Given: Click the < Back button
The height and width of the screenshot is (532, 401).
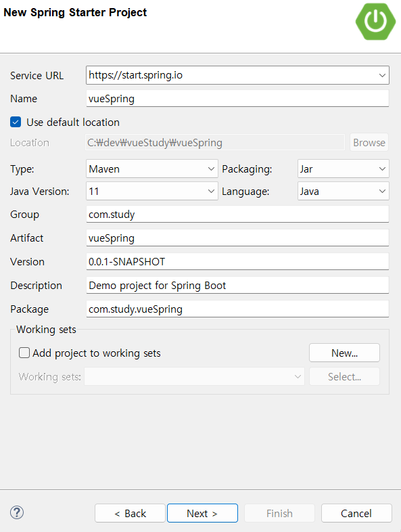Looking at the screenshot, I should click(x=130, y=513).
